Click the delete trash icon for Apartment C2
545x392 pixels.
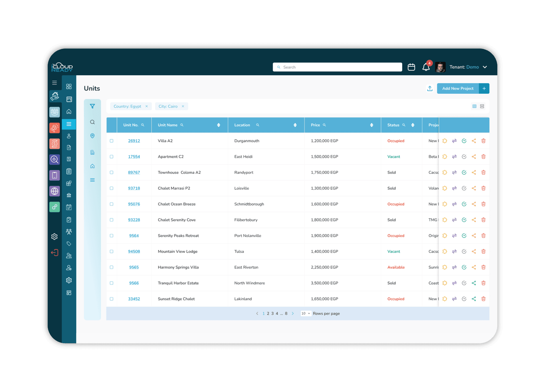point(483,156)
